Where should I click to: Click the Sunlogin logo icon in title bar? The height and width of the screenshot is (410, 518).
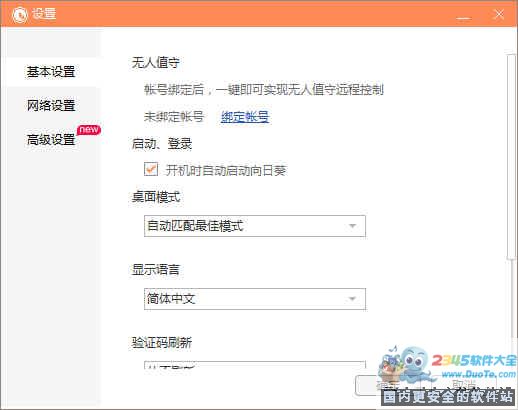pos(20,15)
